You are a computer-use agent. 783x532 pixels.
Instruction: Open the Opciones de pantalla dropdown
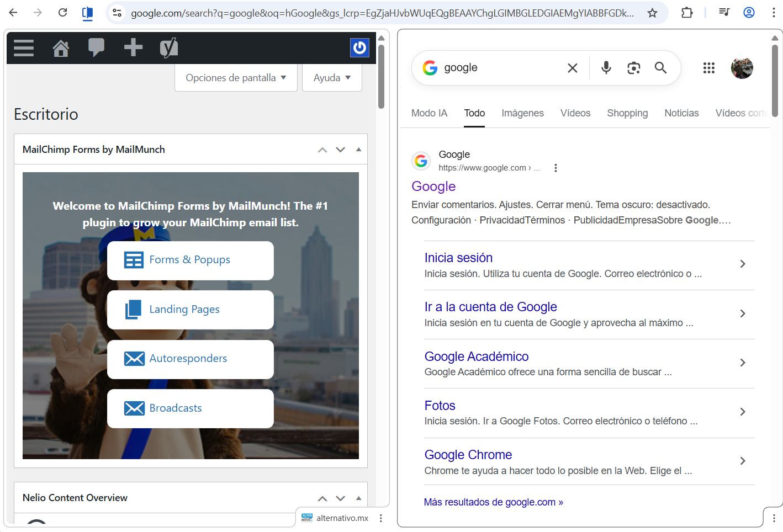(x=236, y=78)
